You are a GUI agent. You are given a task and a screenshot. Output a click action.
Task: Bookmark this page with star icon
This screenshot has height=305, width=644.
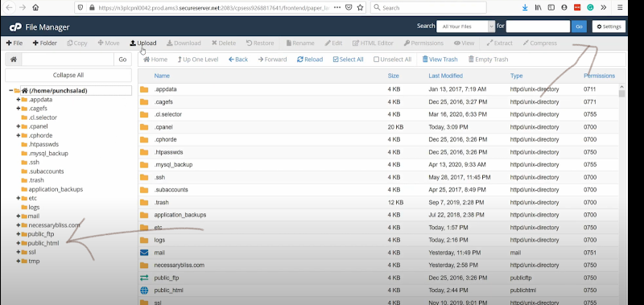[360, 7]
